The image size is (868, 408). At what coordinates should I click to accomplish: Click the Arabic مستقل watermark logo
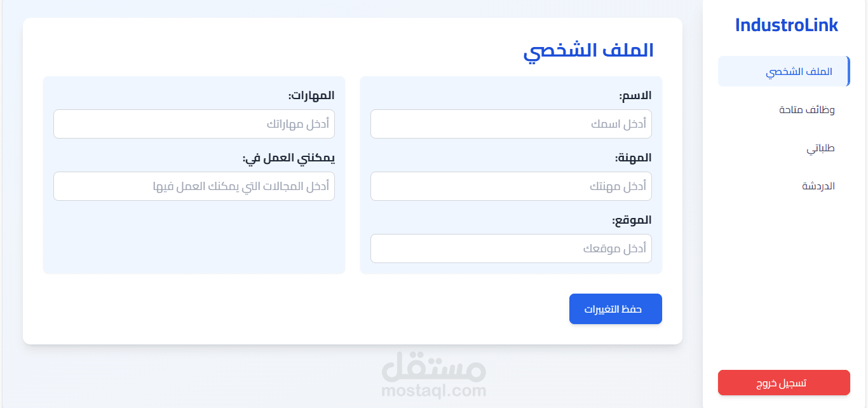pyautogui.click(x=434, y=367)
